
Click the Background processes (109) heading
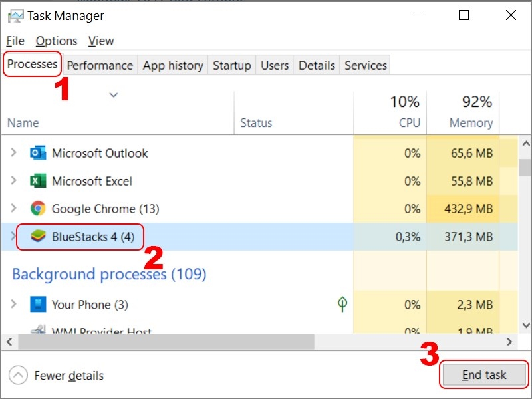pos(109,274)
